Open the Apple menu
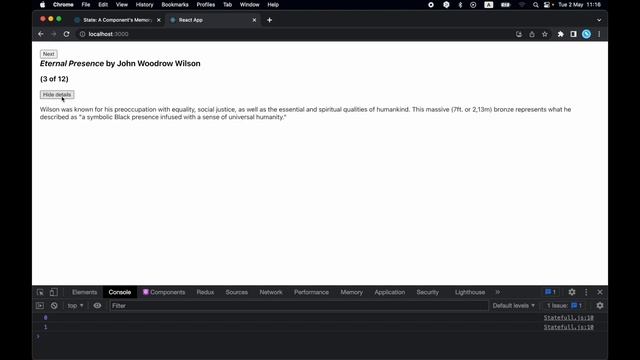This screenshot has width=640, height=360. tap(42, 5)
